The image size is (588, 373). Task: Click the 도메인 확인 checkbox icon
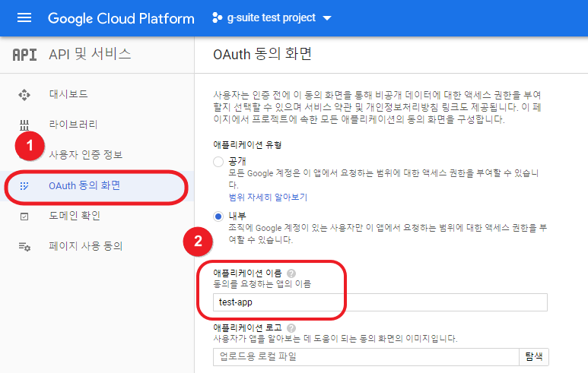24,217
